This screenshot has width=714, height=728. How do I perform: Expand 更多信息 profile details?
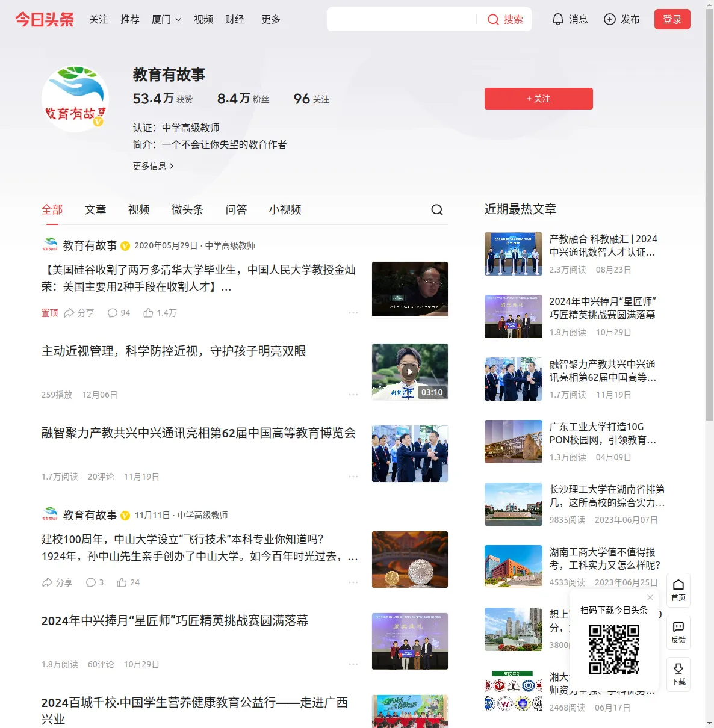[154, 166]
